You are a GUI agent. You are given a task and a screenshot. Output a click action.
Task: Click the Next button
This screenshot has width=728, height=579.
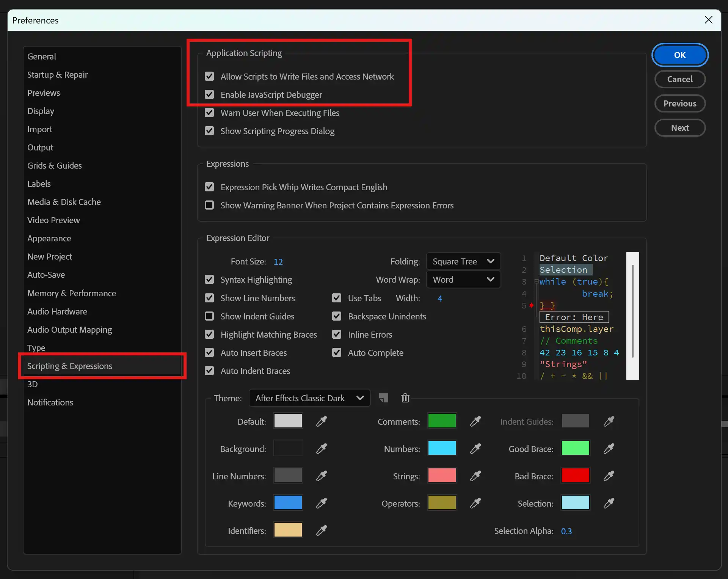tap(679, 128)
